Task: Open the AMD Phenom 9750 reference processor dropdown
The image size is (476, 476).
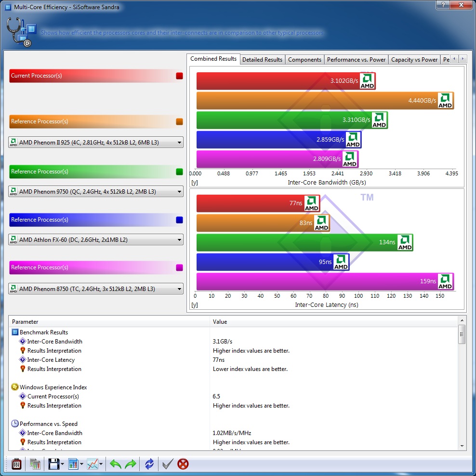Action: coord(96,192)
